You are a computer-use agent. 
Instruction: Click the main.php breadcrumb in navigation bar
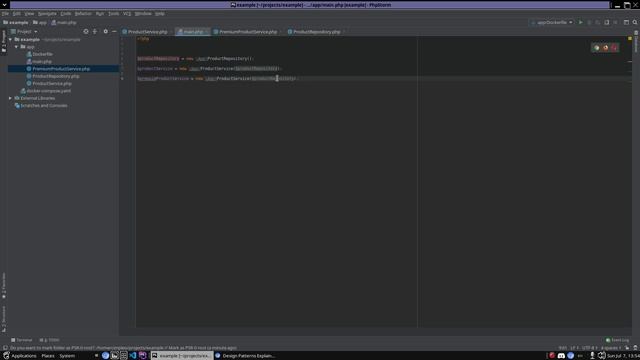click(64, 22)
